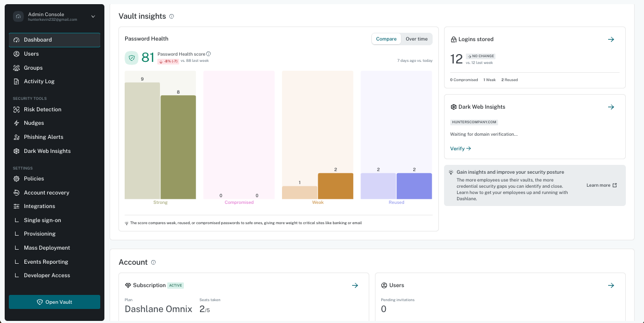This screenshot has height=323, width=644.
Task: Open Provisioning settings
Action: (x=55, y=234)
